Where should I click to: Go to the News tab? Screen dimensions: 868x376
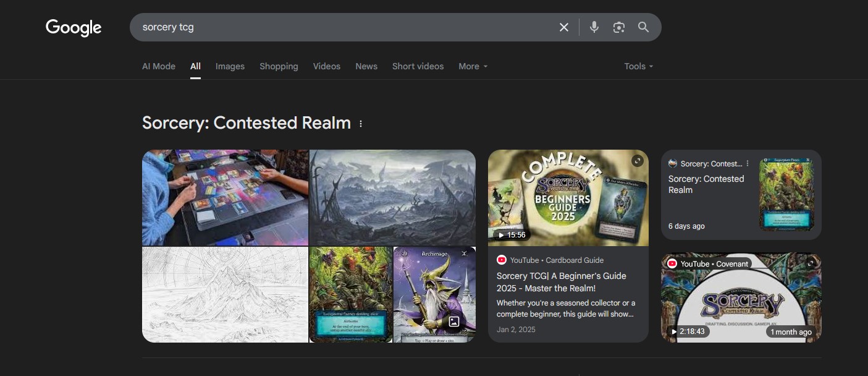click(366, 66)
